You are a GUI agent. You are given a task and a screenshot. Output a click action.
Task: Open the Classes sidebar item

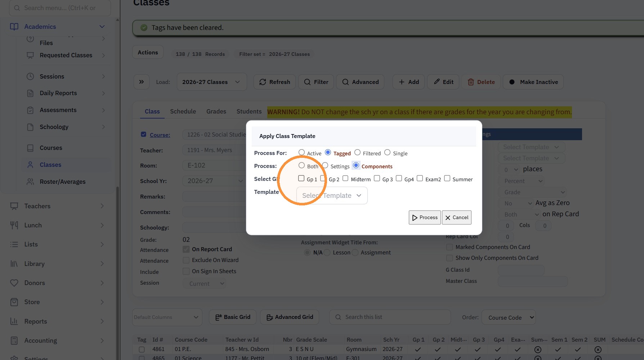tap(66, 165)
